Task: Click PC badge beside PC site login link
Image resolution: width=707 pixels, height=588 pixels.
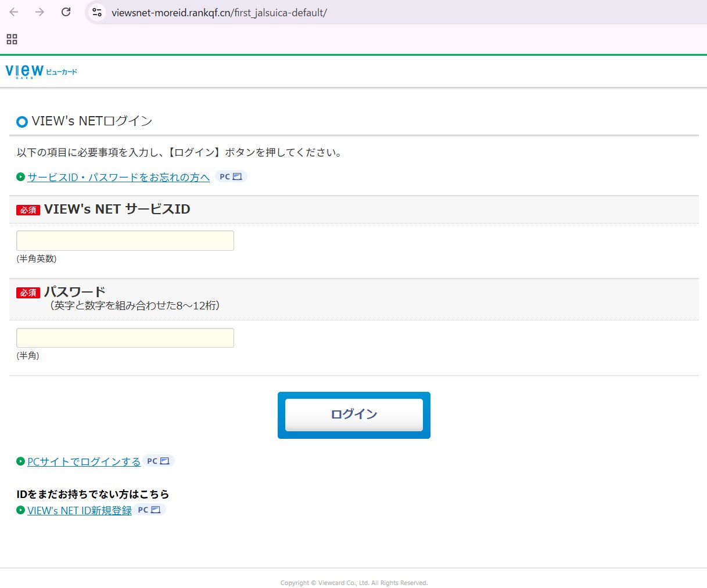Action: [158, 461]
